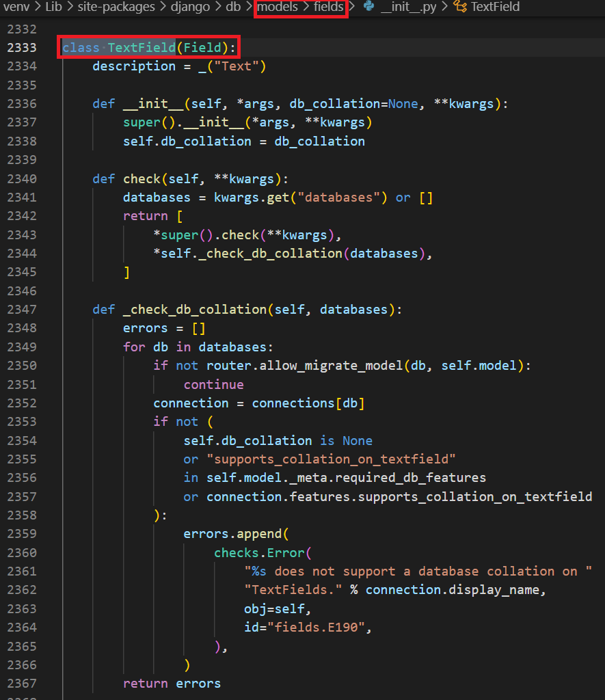
Task: Click the "Text" string literal
Action: [237, 66]
